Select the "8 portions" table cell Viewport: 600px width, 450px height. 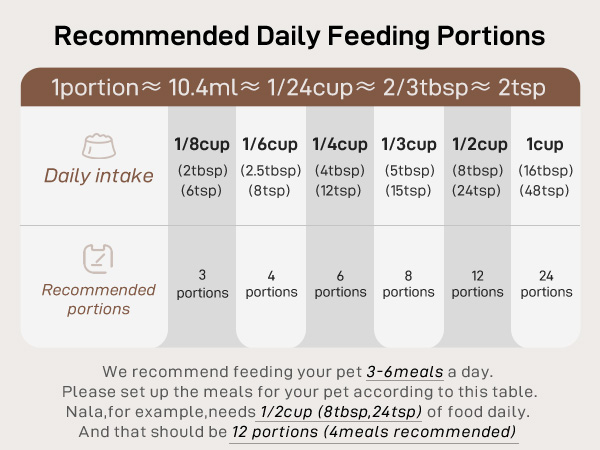408,283
